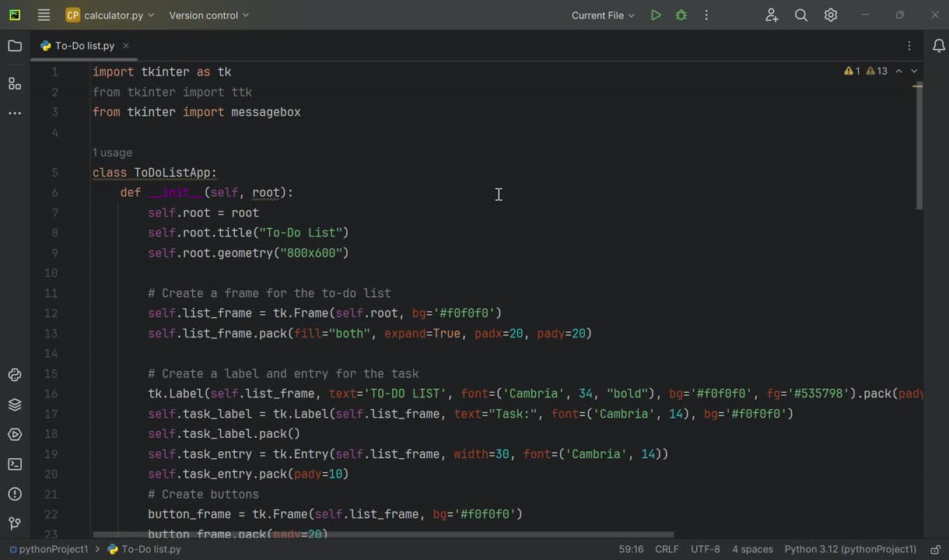
Task: Open IDE settings gear icon
Action: pos(831,16)
